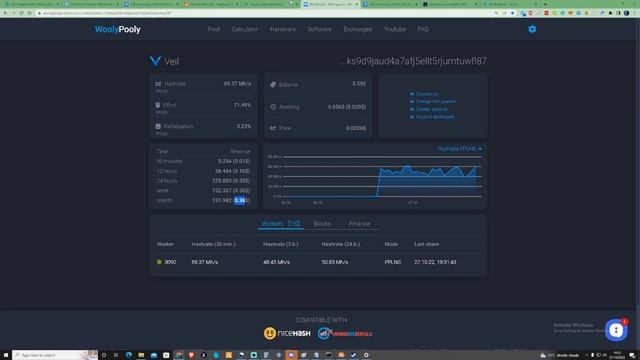Image resolution: width=640 pixels, height=360 pixels.
Task: Open File Explorer from the taskbar
Action: click(x=141, y=355)
